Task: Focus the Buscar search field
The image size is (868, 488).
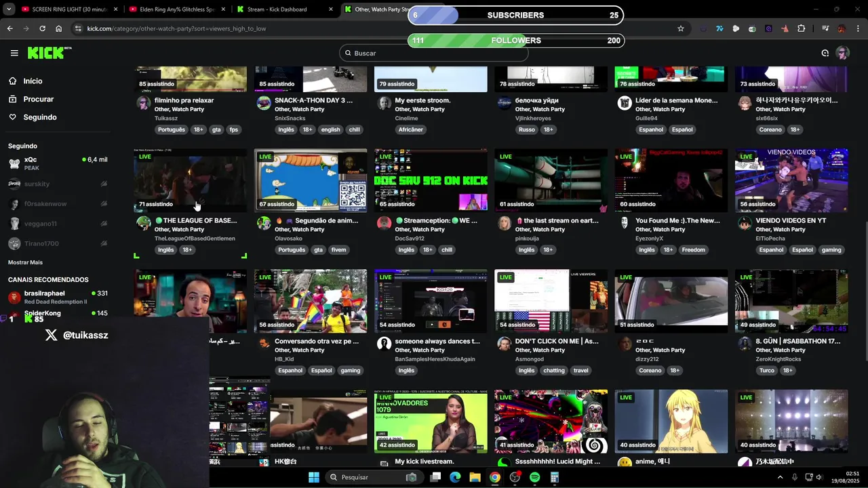Action: [434, 53]
